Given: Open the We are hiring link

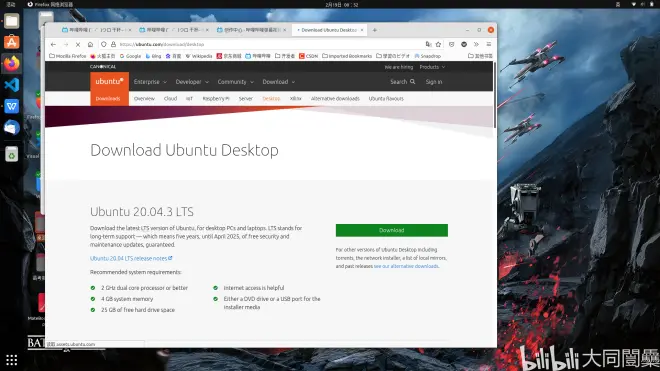Looking at the screenshot, I should tap(399, 67).
